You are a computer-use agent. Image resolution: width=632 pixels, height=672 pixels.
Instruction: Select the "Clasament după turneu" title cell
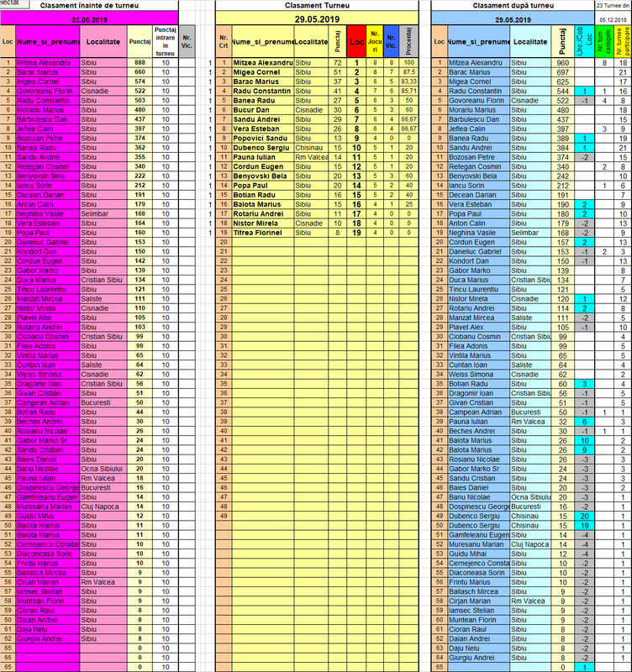(513, 6)
